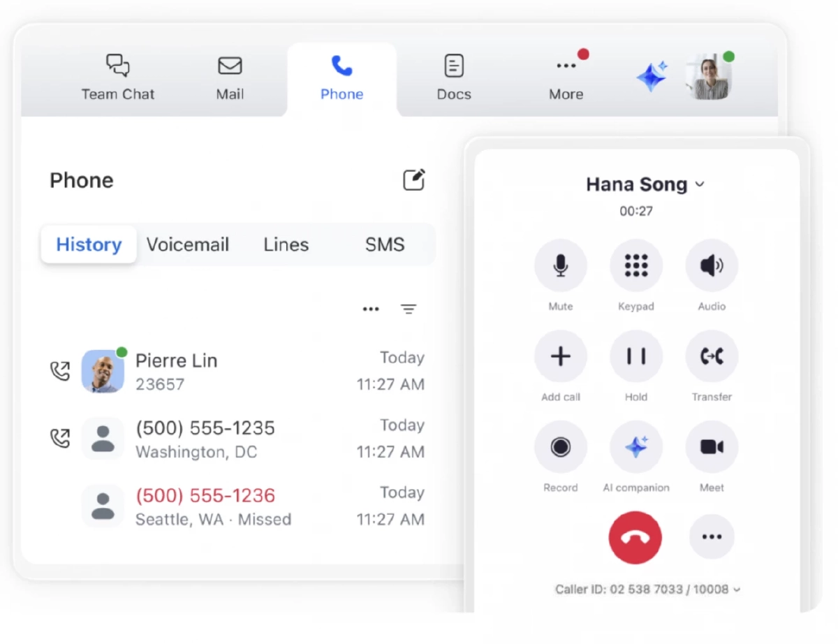Launch AI Companion for the call
Screen dimensions: 838x644
pyautogui.click(x=636, y=447)
